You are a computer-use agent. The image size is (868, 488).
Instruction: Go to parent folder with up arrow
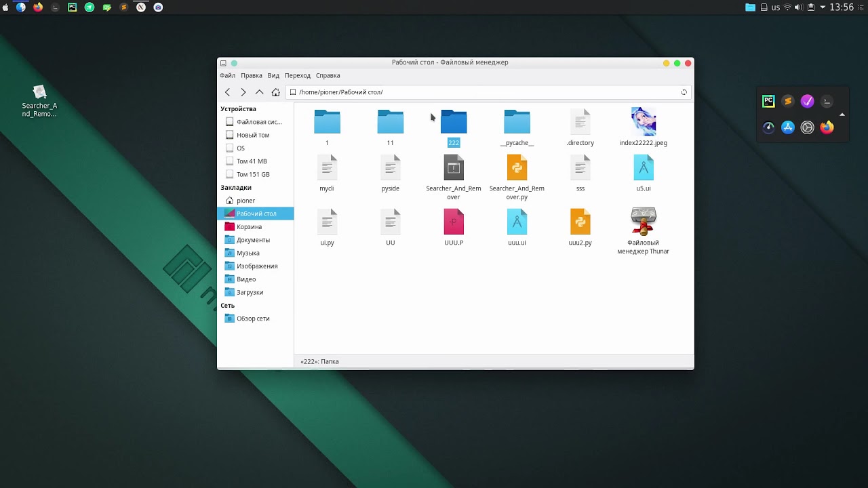tap(260, 92)
